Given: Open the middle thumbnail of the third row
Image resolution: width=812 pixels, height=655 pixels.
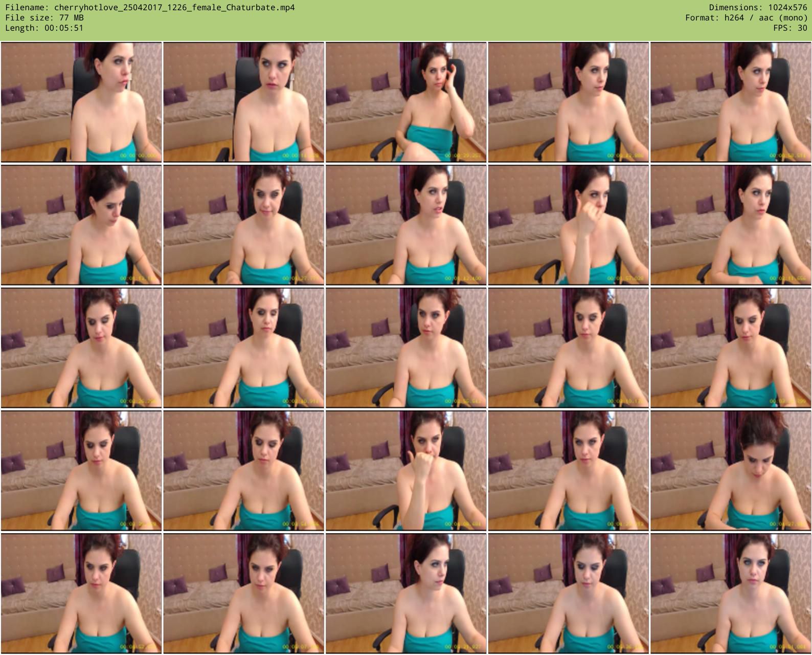Looking at the screenshot, I should point(406,348).
